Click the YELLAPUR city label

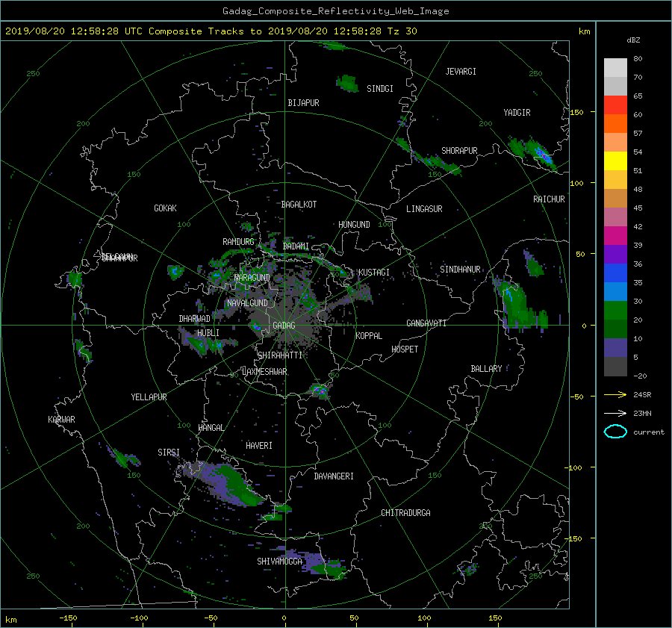point(149,397)
